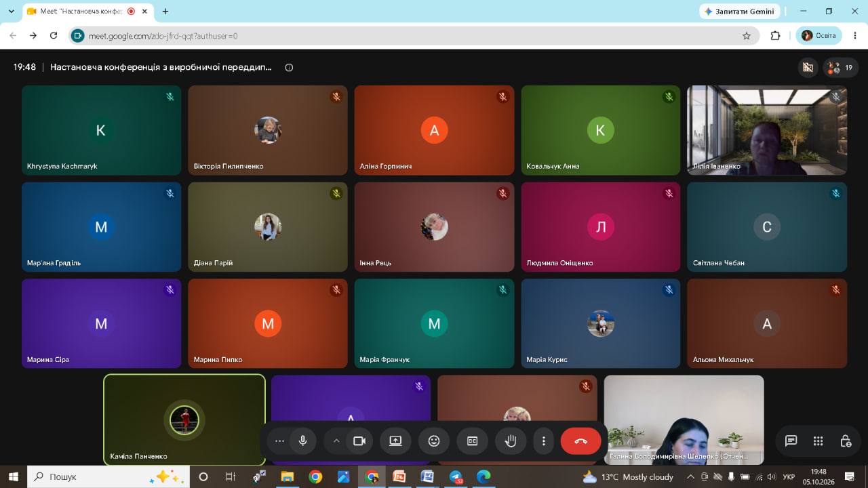
Task: Turn on the camera in the call bar
Action: 359,441
